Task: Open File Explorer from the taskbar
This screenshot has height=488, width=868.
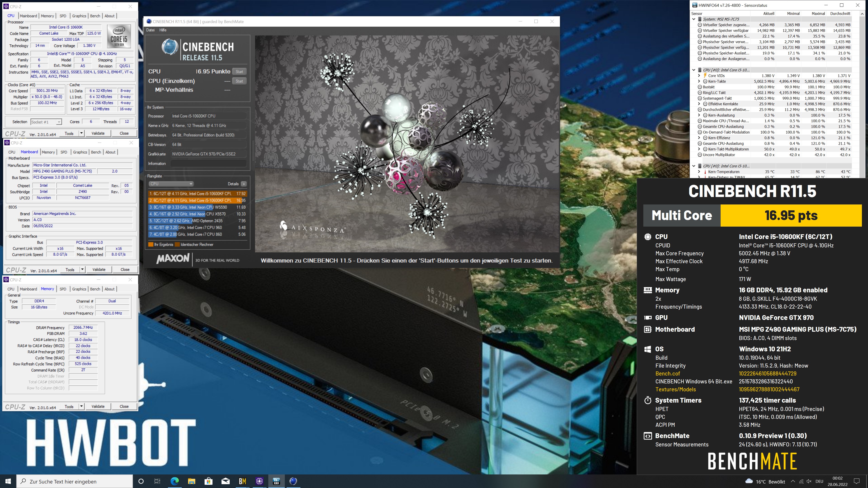Action: [191, 481]
